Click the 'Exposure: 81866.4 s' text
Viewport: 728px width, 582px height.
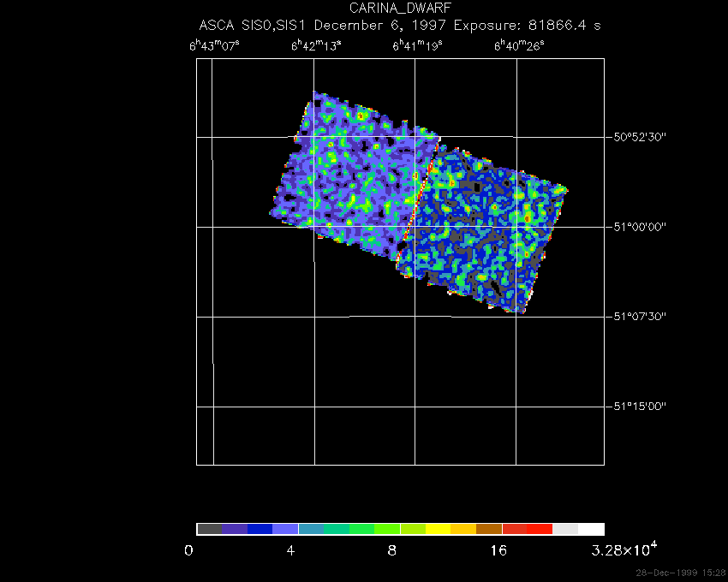(x=527, y=25)
